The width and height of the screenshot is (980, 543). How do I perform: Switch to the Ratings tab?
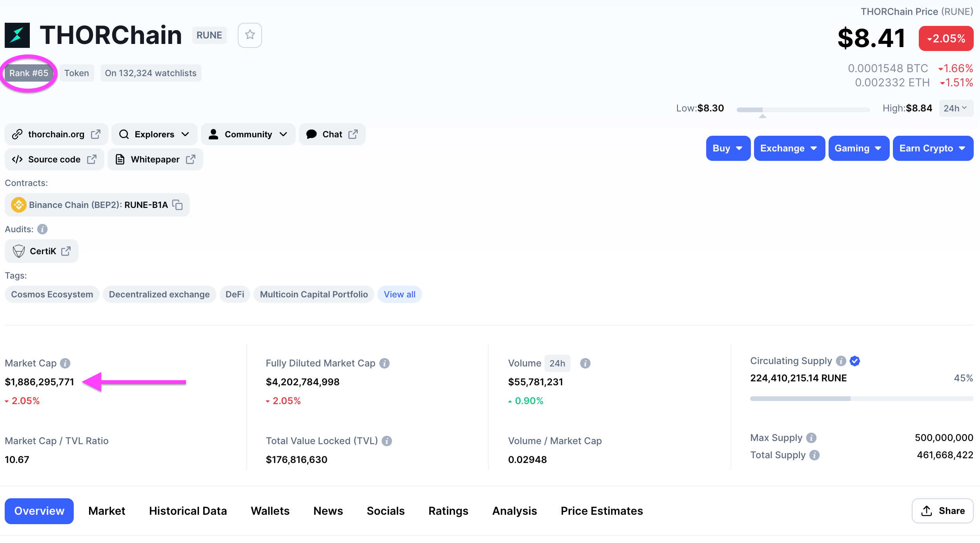pyautogui.click(x=448, y=511)
